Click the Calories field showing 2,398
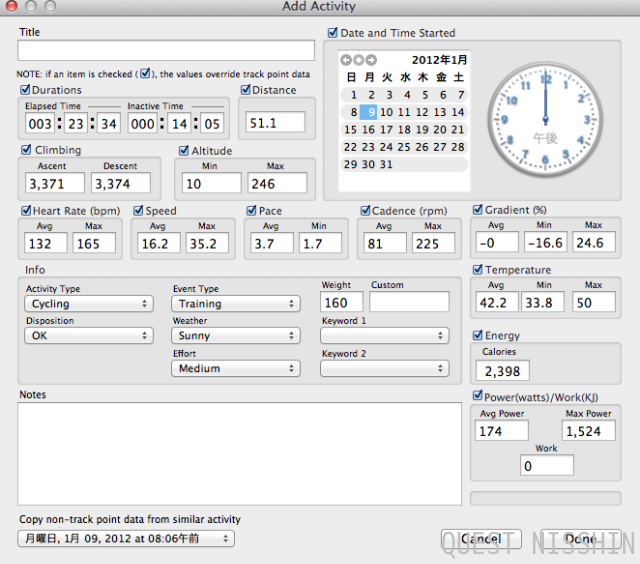Viewport: 640px width, 564px height. pos(502,371)
